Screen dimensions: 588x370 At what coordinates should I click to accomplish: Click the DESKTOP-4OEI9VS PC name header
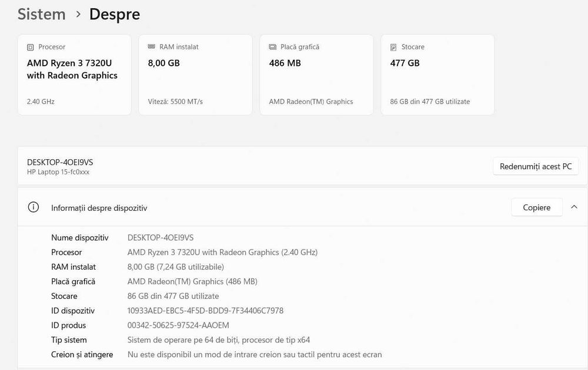60,162
